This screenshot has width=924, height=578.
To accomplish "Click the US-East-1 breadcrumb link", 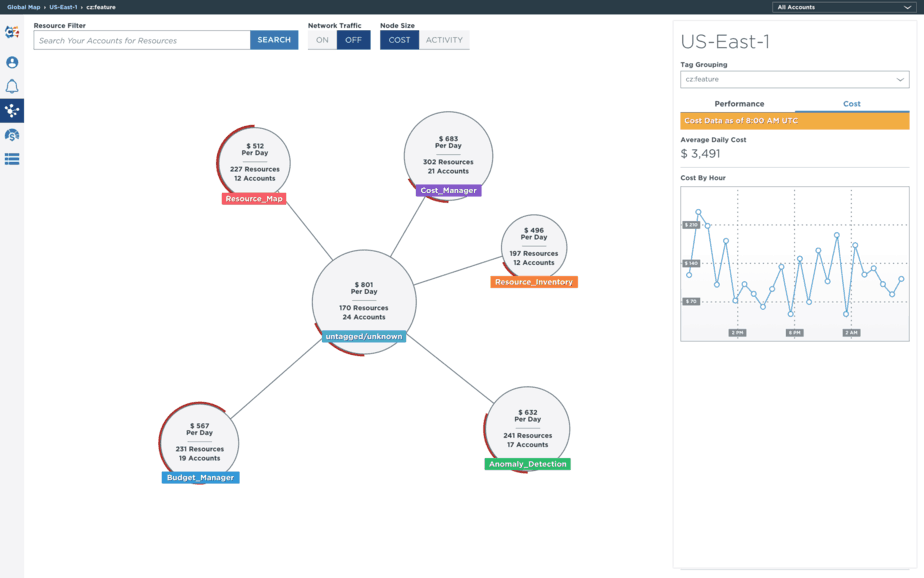I will 63,7.
